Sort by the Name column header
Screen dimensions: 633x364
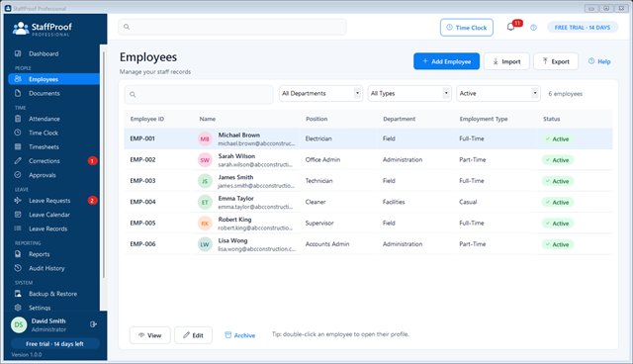207,119
